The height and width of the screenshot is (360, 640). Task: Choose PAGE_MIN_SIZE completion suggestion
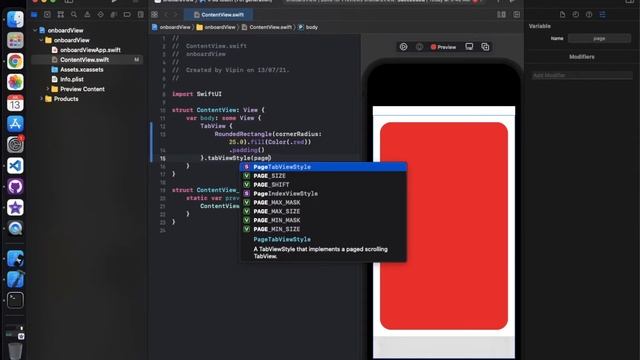click(x=323, y=229)
